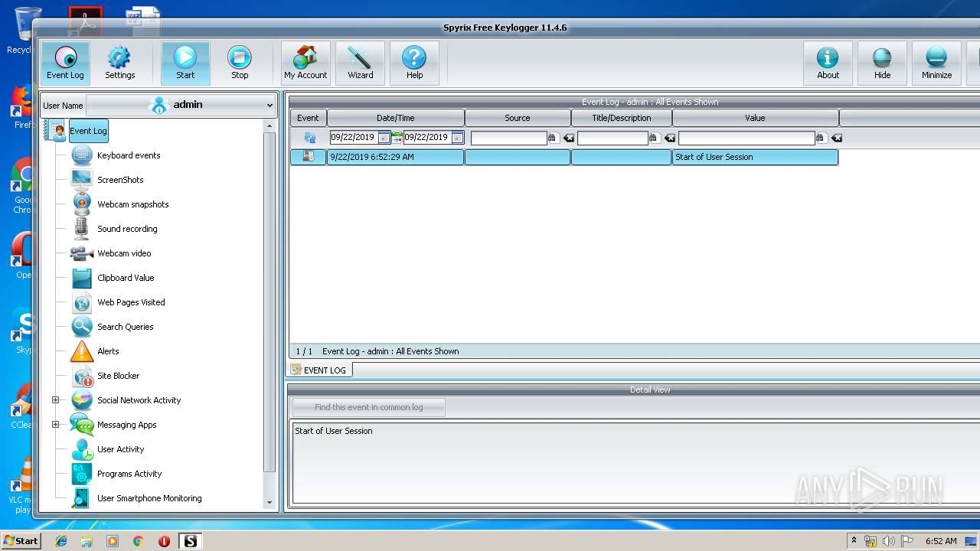
Task: Open the start date calendar picker
Action: 383,138
